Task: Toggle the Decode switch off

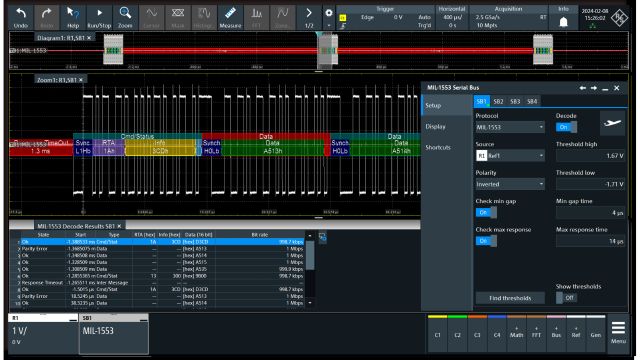Action: [x=566, y=127]
